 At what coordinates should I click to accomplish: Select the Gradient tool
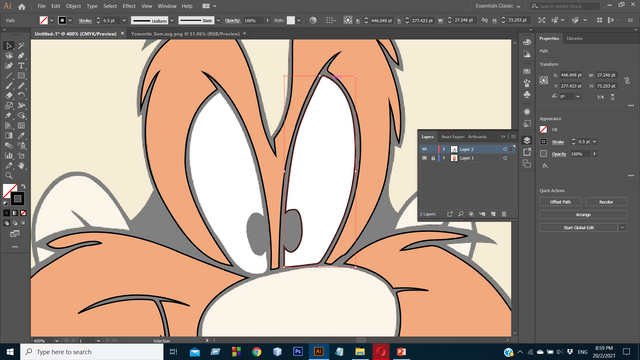pos(9,136)
